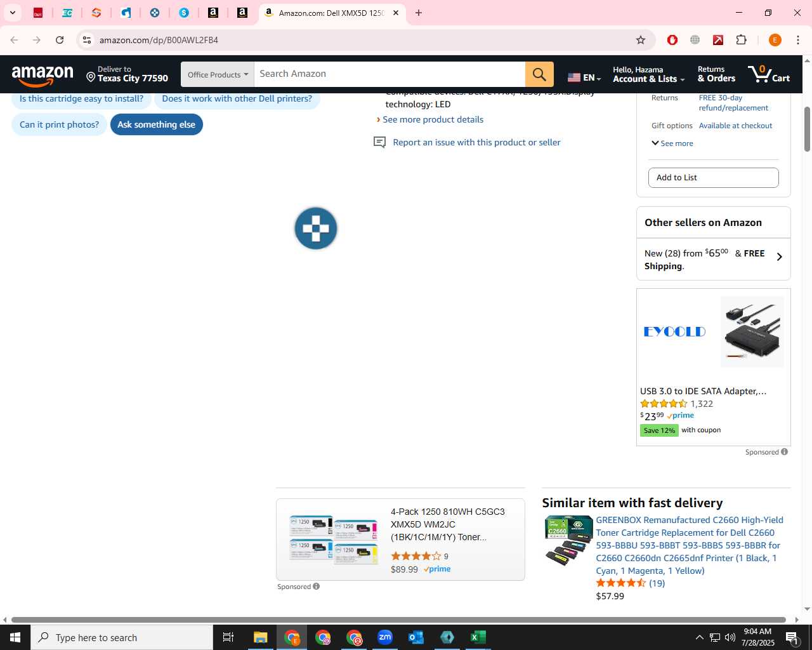Screen dimensions: 812x650
Task: Open GREENBOX Remanufactured C2660 toner link
Action: pyautogui.click(x=690, y=545)
